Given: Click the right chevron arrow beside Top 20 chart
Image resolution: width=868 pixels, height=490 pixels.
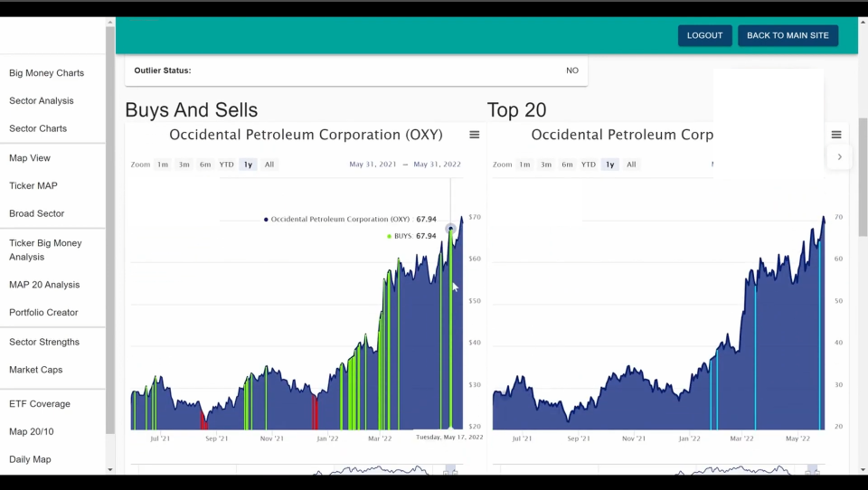Looking at the screenshot, I should (x=840, y=156).
